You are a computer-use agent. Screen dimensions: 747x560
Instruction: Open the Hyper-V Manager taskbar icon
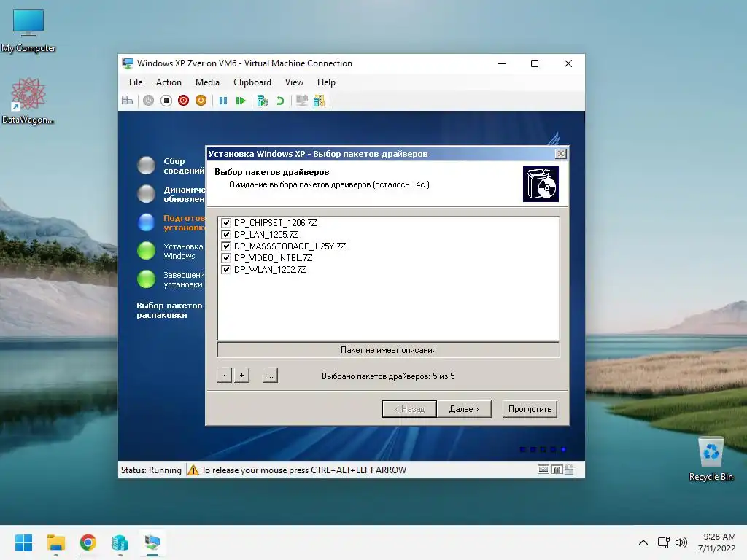120,542
